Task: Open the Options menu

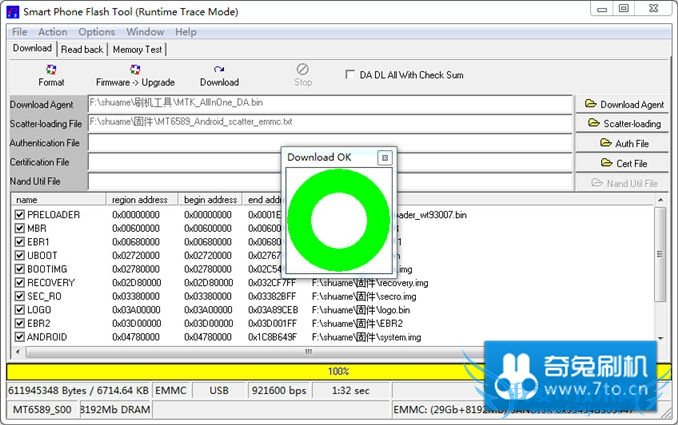Action: pos(97,32)
